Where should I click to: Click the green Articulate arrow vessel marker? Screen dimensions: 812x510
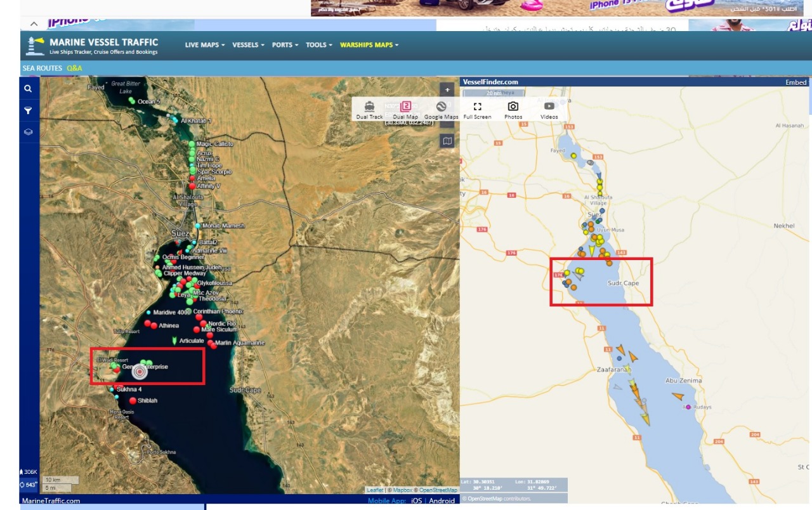(x=174, y=341)
